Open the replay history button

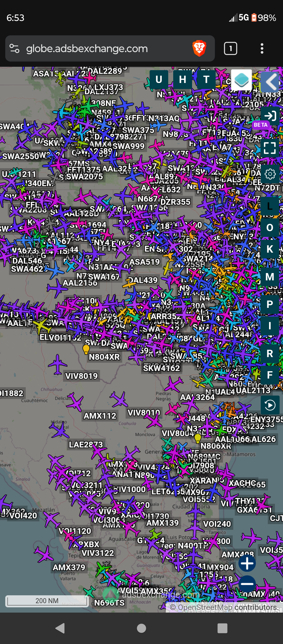pos(270,405)
